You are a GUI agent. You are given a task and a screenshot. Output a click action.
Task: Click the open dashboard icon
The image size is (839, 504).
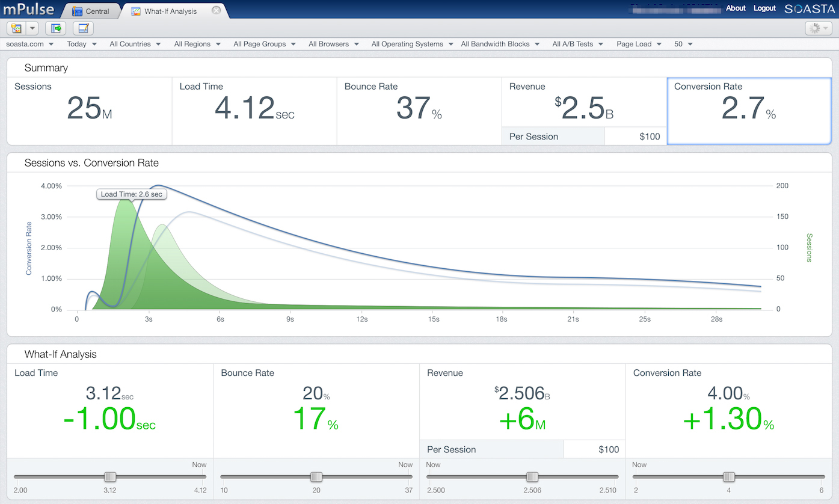[55, 28]
